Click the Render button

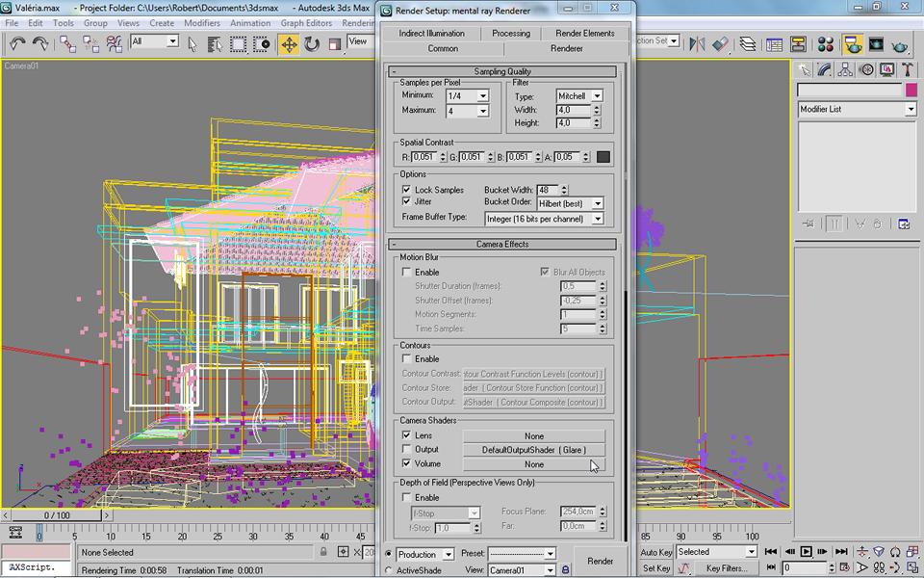click(599, 560)
